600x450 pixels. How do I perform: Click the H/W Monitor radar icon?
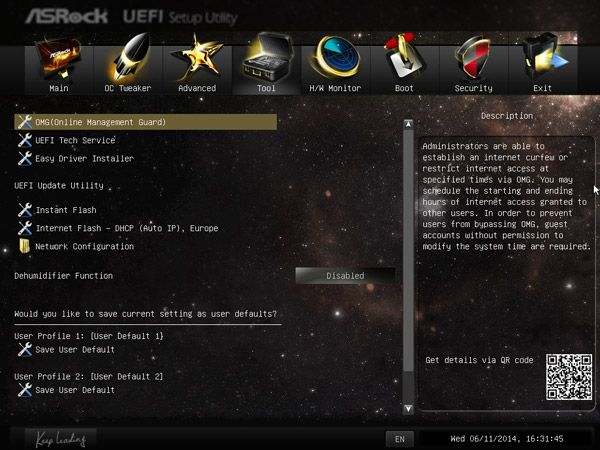pyautogui.click(x=336, y=57)
